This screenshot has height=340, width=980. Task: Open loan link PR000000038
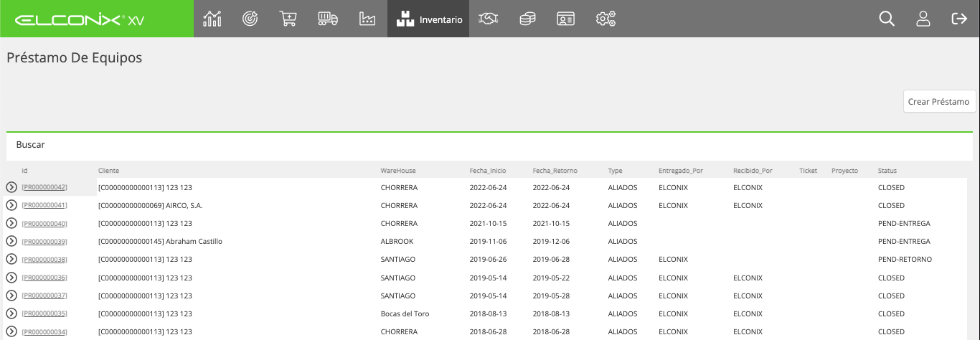(44, 260)
